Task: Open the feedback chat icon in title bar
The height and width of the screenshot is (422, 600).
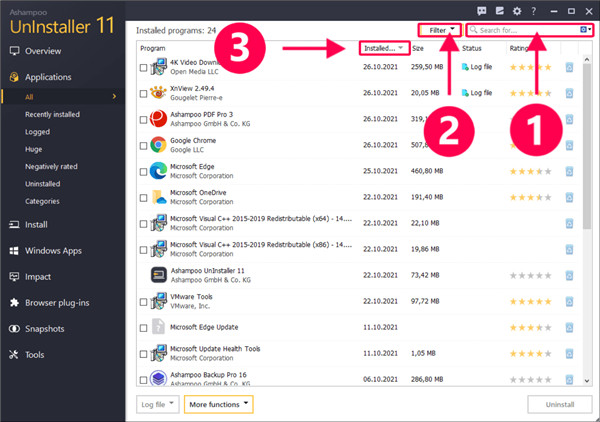Action: tap(481, 11)
